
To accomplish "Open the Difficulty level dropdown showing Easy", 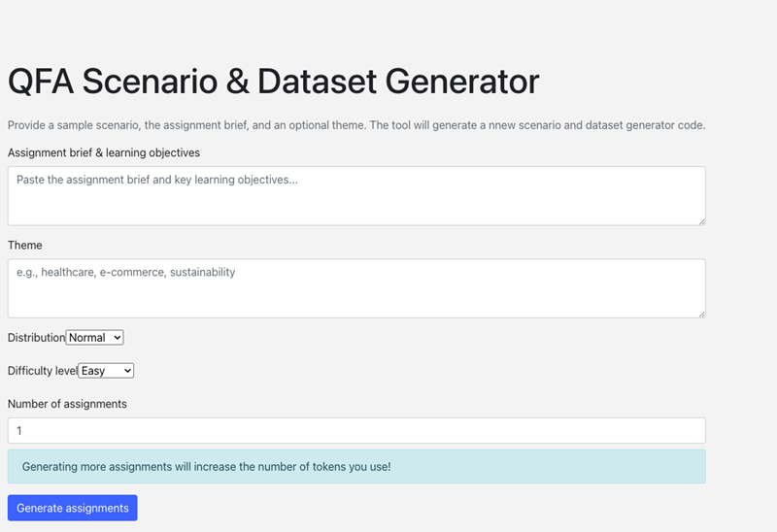I will pos(106,371).
